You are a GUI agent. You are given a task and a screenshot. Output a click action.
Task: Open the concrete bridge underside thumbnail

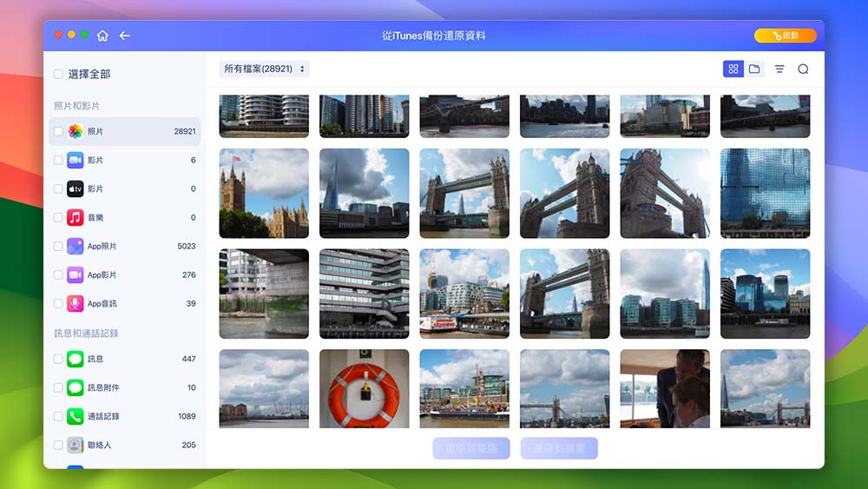264,294
